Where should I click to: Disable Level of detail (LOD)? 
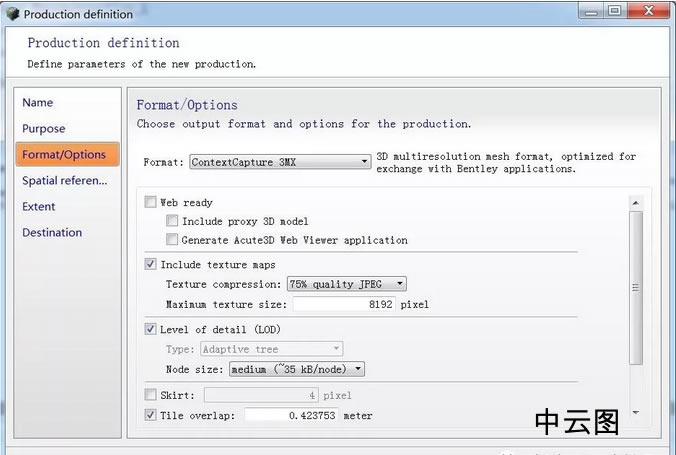coord(150,329)
